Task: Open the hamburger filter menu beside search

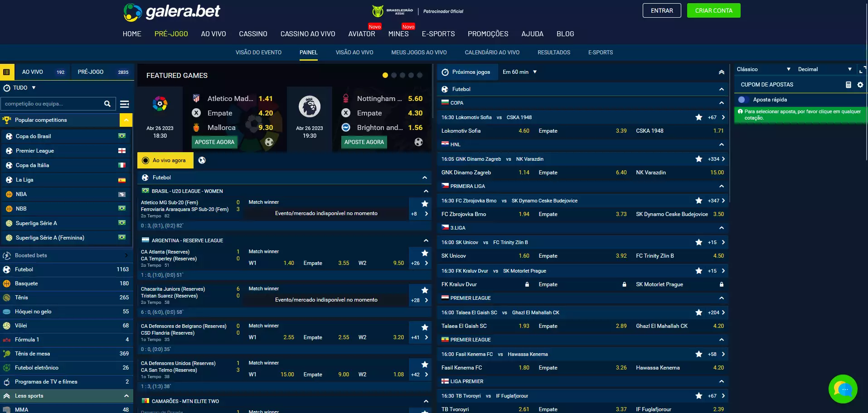Action: click(124, 104)
